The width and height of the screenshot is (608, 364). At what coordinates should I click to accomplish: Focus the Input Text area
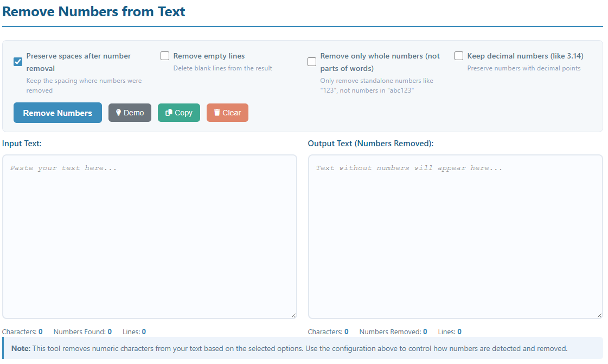[149, 237]
